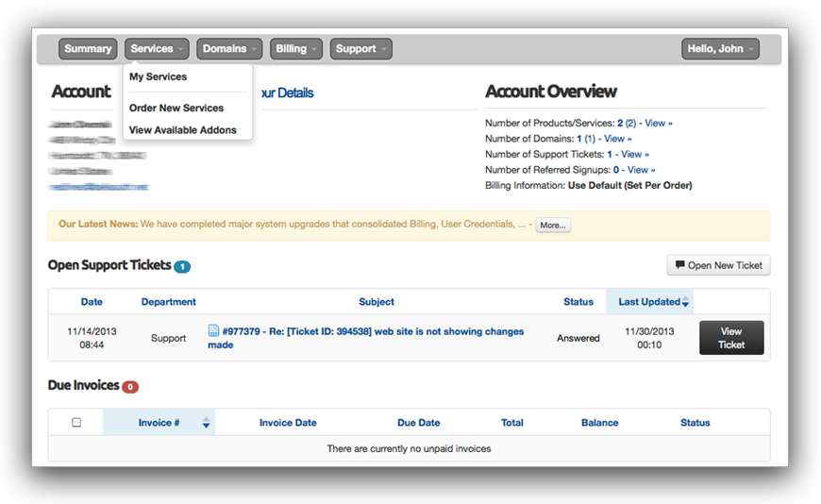Tick the select-all invoices checkbox
This screenshot has height=504, width=821.
click(76, 423)
